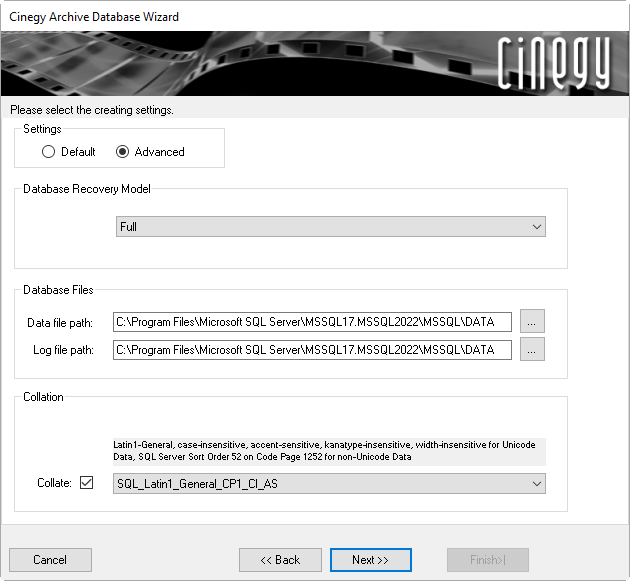
Task: Click the 'Database Files' group label
Action: pyautogui.click(x=58, y=290)
